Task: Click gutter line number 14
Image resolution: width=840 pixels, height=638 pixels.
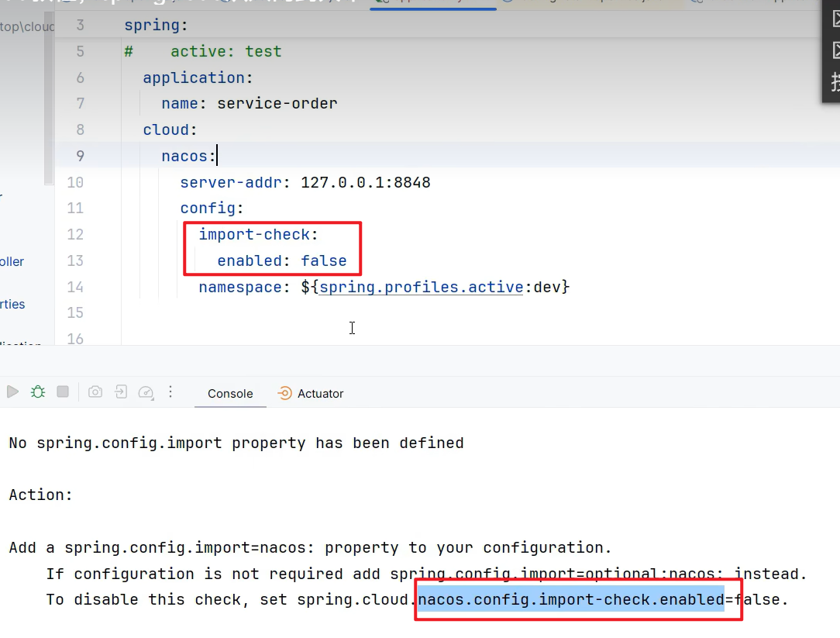Action: tap(75, 287)
